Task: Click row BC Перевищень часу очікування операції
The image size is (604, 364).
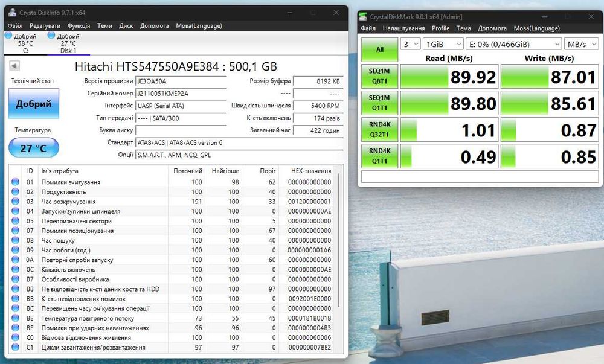Action: pos(172,308)
